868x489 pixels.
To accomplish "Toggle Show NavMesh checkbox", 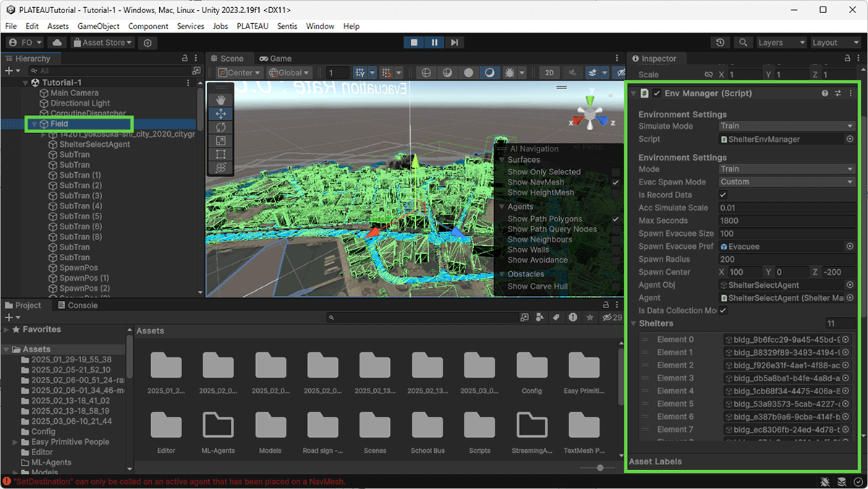I will point(616,182).
